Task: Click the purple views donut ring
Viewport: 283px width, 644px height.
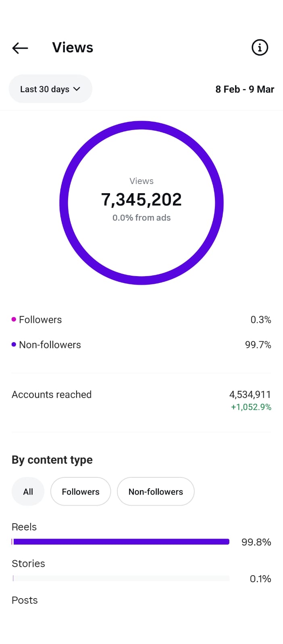Action: [x=141, y=125]
